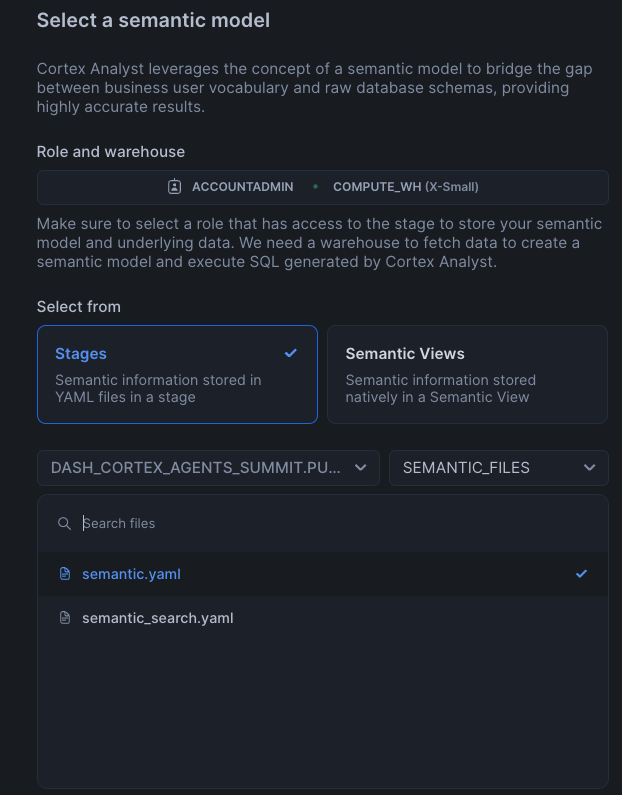
Task: Select the Semantic Views option card
Action: (467, 374)
